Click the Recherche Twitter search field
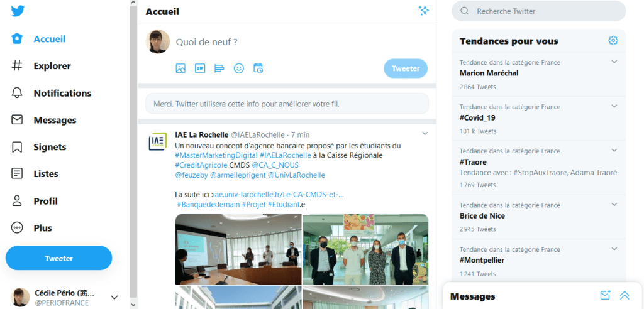The height and width of the screenshot is (309, 644). point(539,11)
